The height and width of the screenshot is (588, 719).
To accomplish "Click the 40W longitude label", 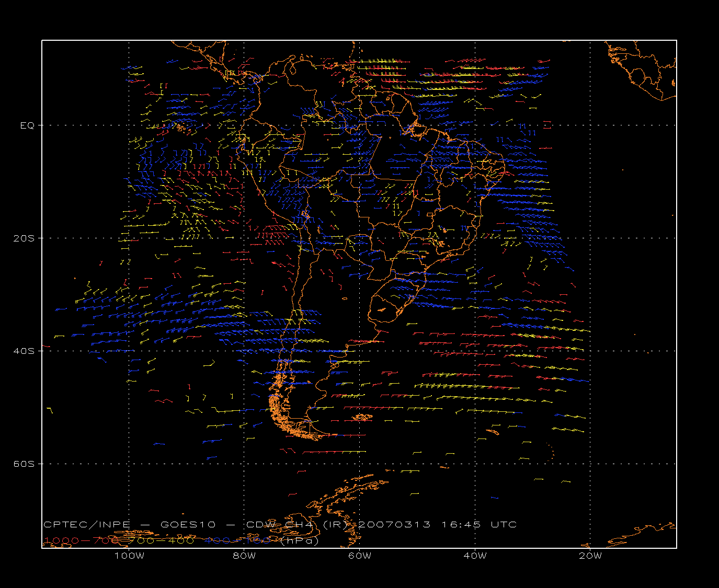I will [475, 556].
